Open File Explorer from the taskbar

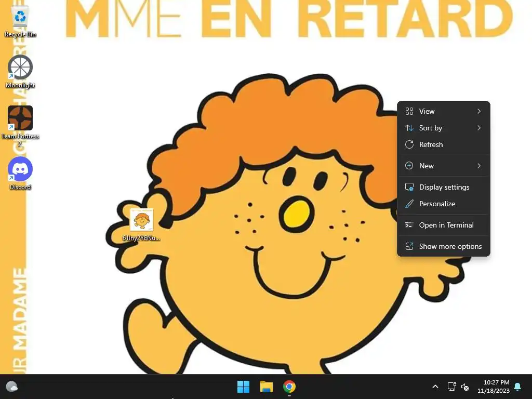tap(267, 387)
